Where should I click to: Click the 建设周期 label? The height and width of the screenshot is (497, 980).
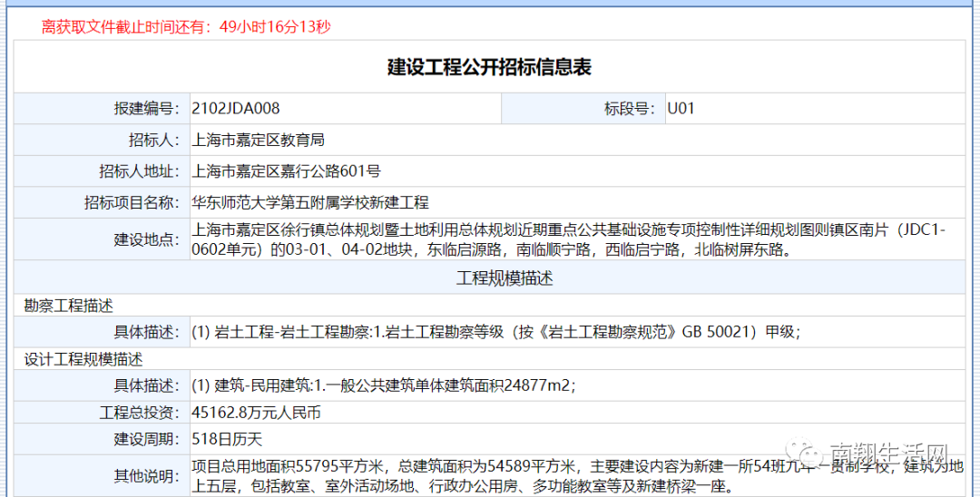point(147,439)
